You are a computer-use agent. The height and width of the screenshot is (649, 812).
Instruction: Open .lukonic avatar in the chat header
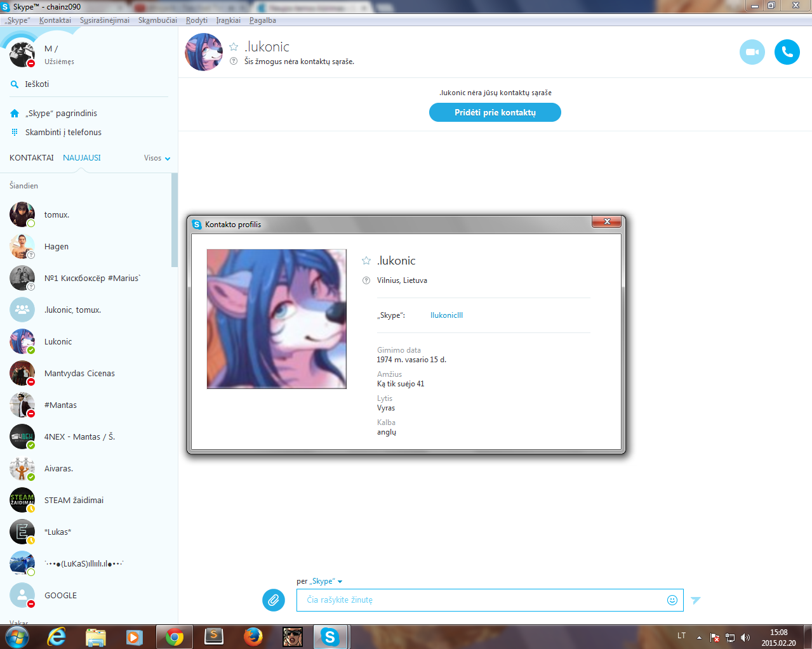pyautogui.click(x=204, y=52)
